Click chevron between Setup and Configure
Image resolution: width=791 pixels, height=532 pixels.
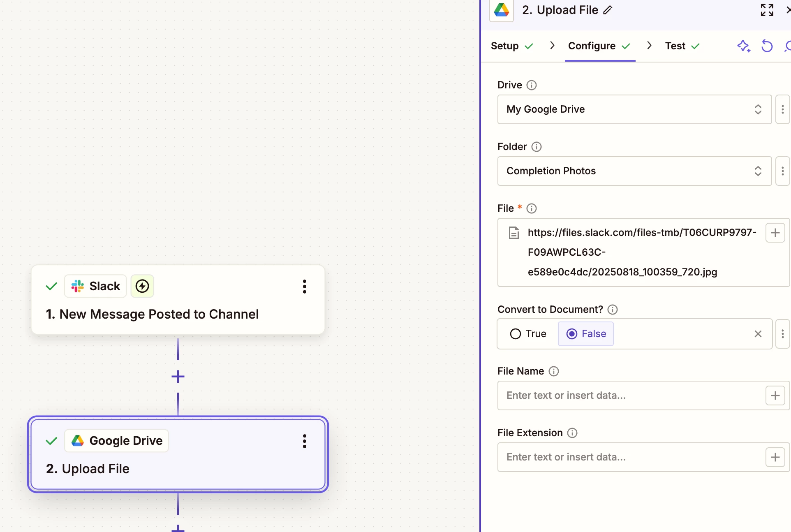pyautogui.click(x=553, y=46)
